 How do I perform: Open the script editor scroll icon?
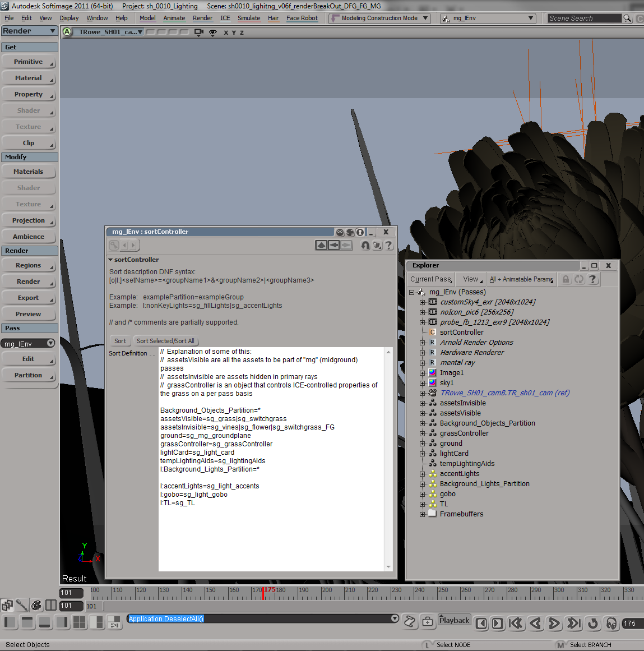(x=410, y=621)
